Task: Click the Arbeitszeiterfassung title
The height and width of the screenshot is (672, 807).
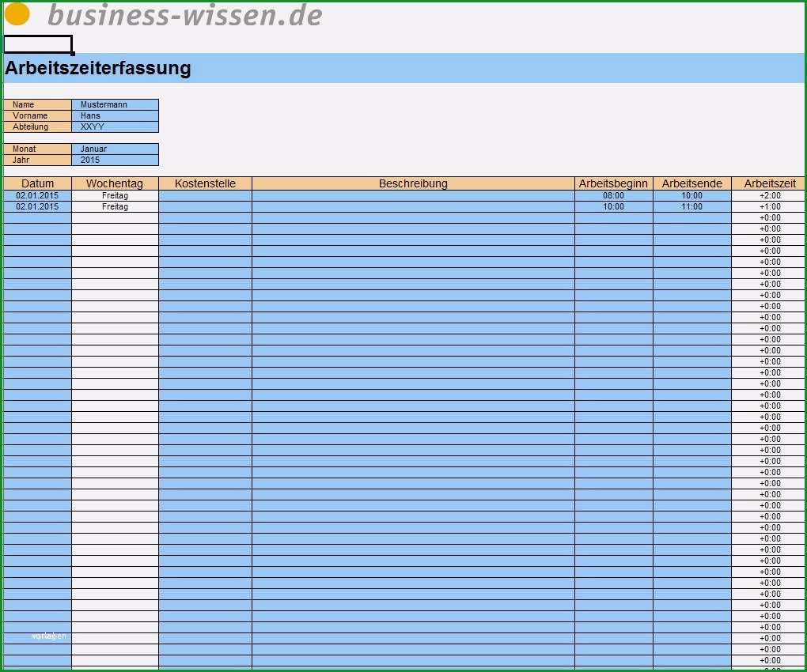Action: (x=98, y=68)
